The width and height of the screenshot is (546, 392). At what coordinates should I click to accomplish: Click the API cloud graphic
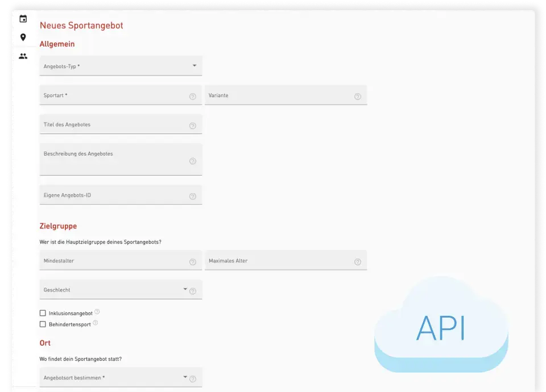(441, 327)
